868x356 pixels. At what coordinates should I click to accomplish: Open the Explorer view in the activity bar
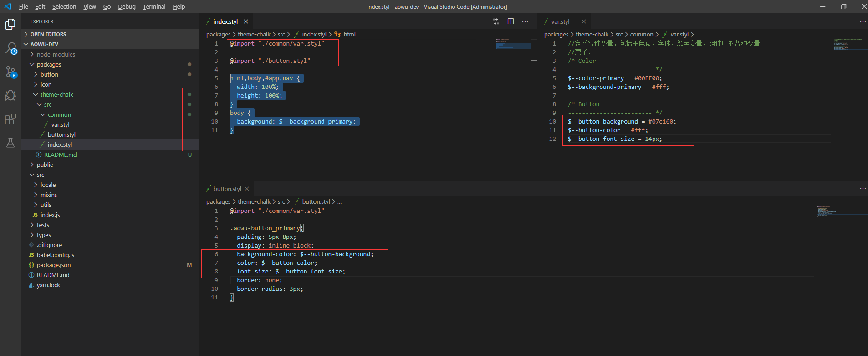pyautogui.click(x=10, y=24)
